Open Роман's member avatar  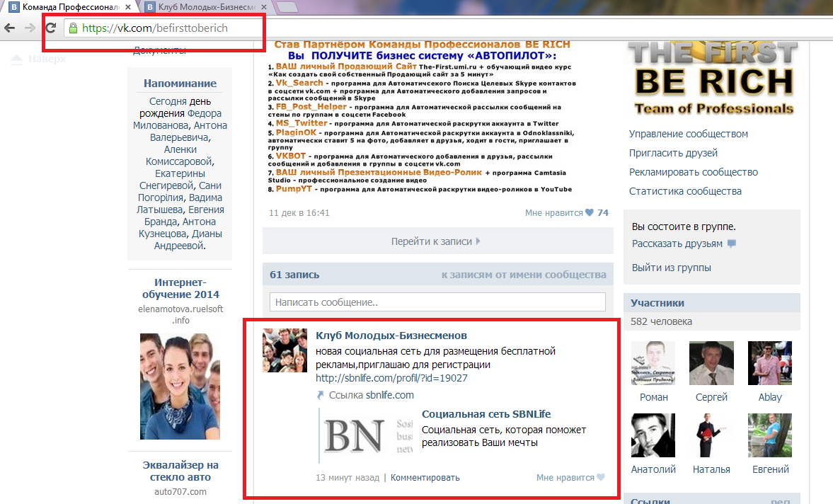coord(653,362)
